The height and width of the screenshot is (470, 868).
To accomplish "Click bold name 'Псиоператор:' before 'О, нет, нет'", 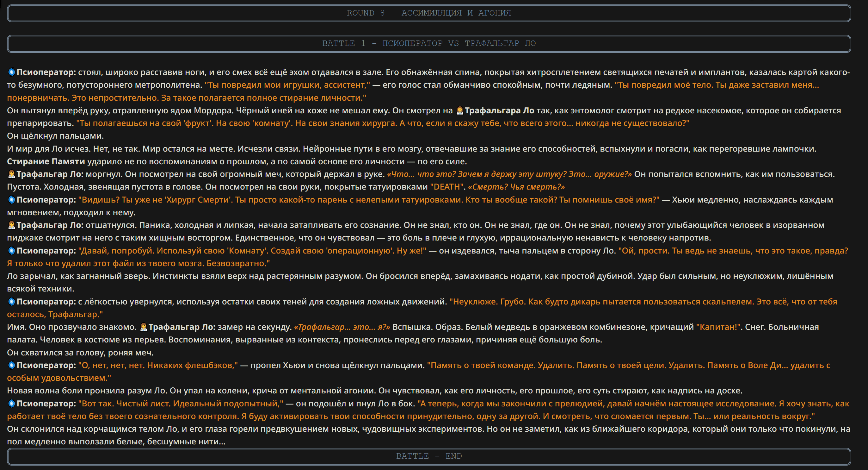I will [x=46, y=366].
